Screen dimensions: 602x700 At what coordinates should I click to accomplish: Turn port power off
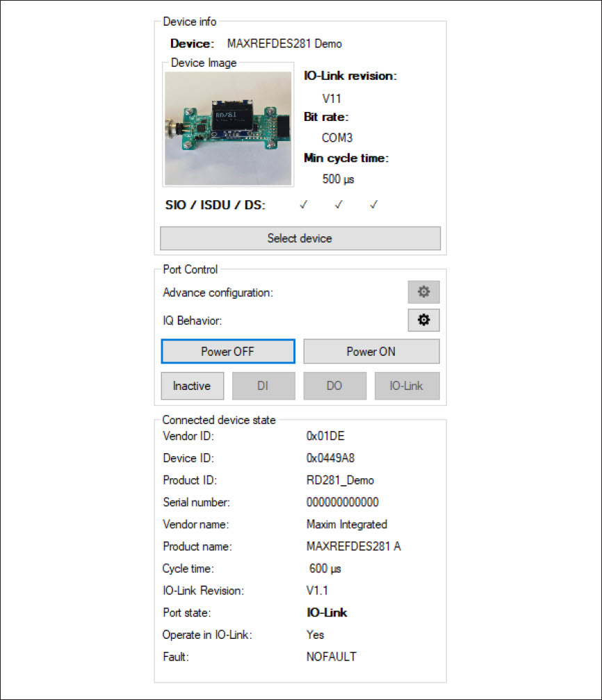tap(228, 351)
